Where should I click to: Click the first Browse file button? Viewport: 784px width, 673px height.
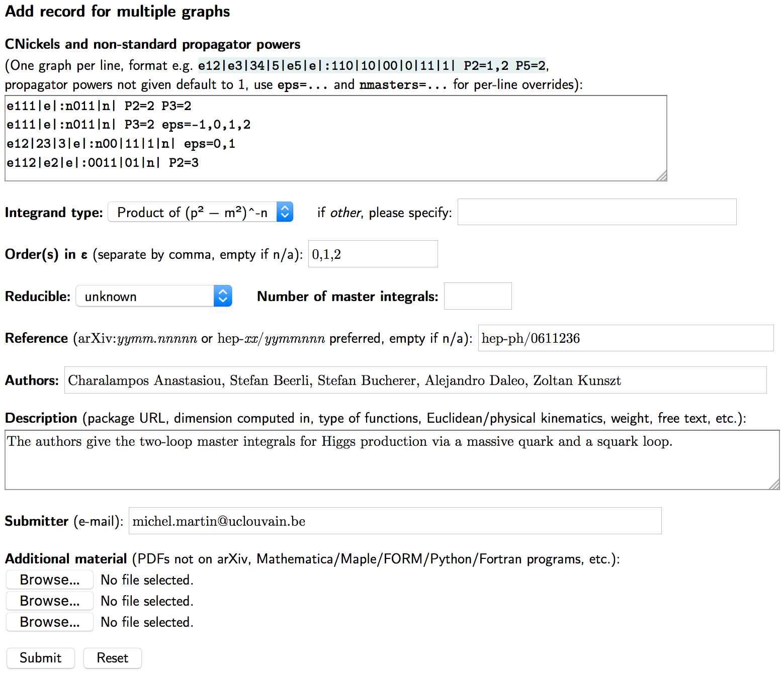[49, 580]
